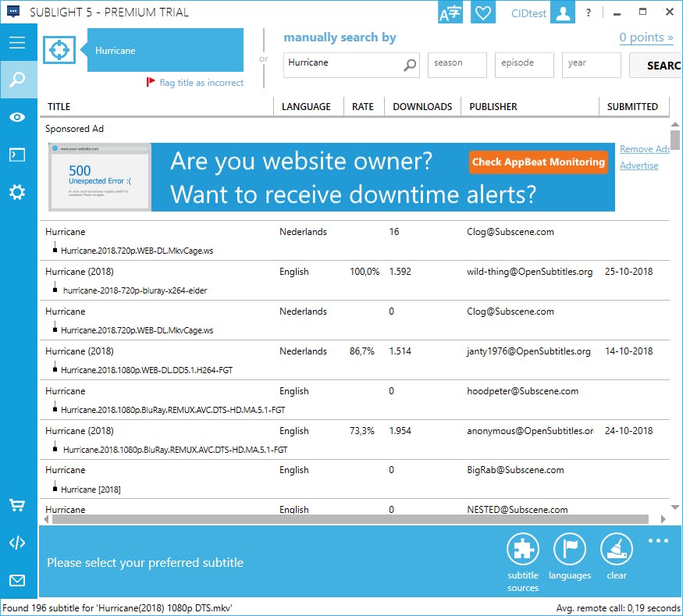This screenshot has height=616, width=683.
Task: Open the mail envelope sidebar icon
Action: point(17,580)
